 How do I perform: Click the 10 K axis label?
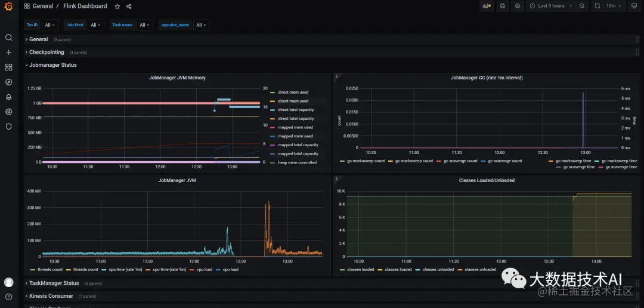click(x=342, y=191)
